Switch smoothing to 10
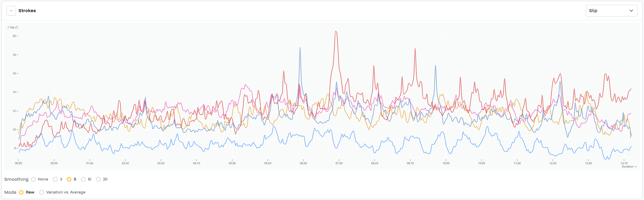This screenshot has width=644, height=200. tap(83, 179)
